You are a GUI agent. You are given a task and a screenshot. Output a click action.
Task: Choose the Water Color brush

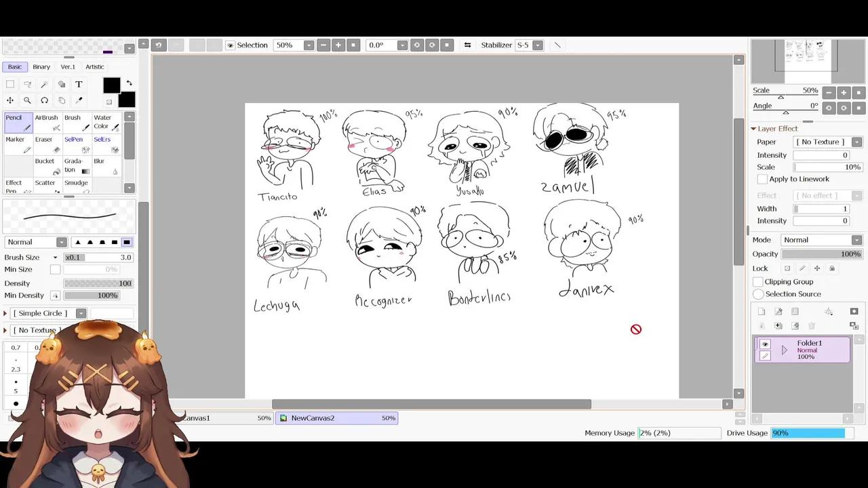106,122
